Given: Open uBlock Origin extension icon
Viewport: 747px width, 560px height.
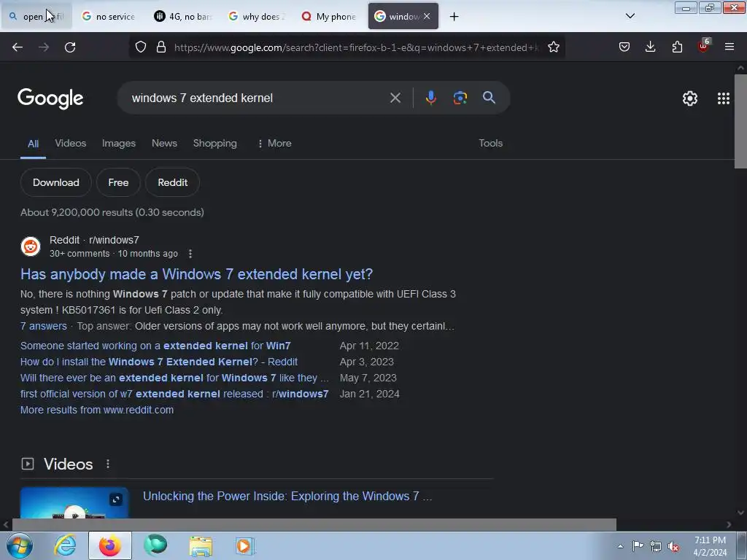Looking at the screenshot, I should tap(703, 46).
